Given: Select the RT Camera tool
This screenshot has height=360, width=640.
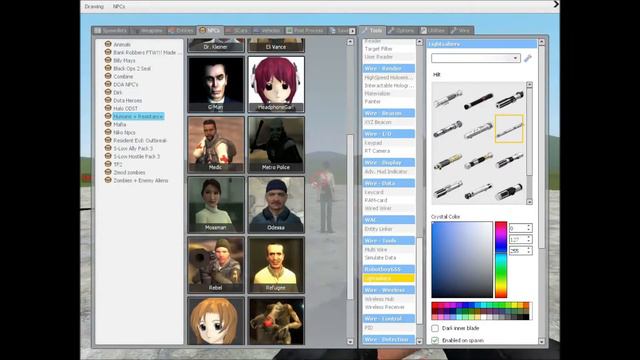Looking at the screenshot, I should (x=389, y=151).
